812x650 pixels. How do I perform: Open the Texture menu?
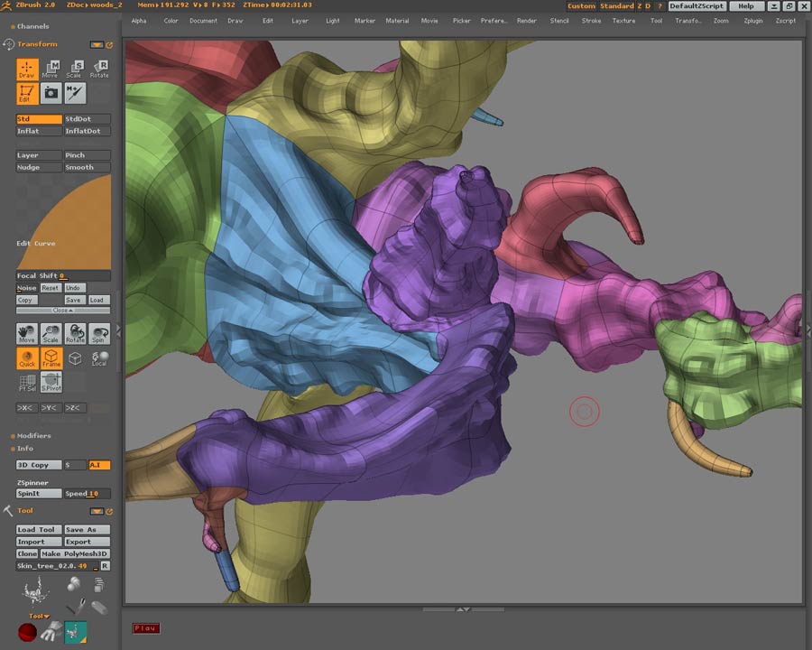pyautogui.click(x=623, y=20)
